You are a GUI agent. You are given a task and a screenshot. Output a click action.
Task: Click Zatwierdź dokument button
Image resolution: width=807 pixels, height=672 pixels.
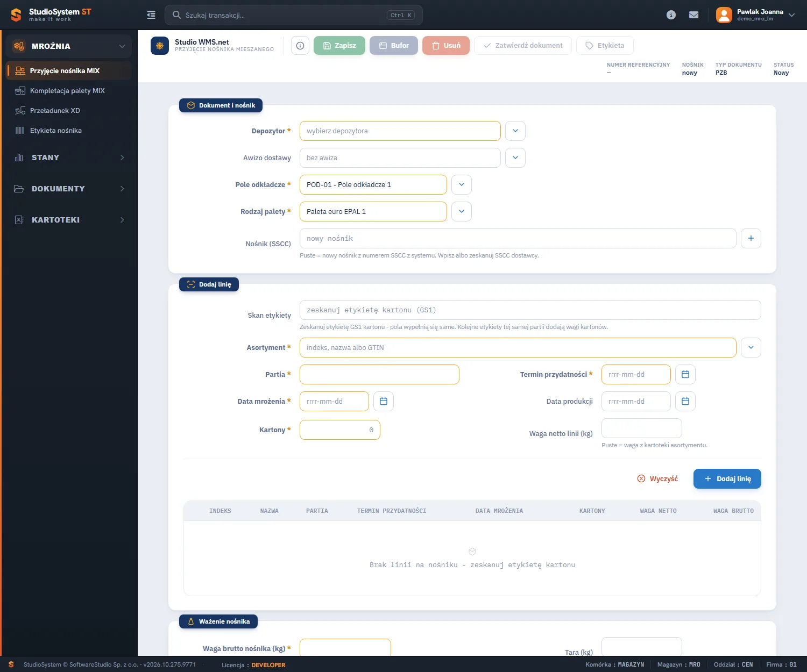pos(523,46)
